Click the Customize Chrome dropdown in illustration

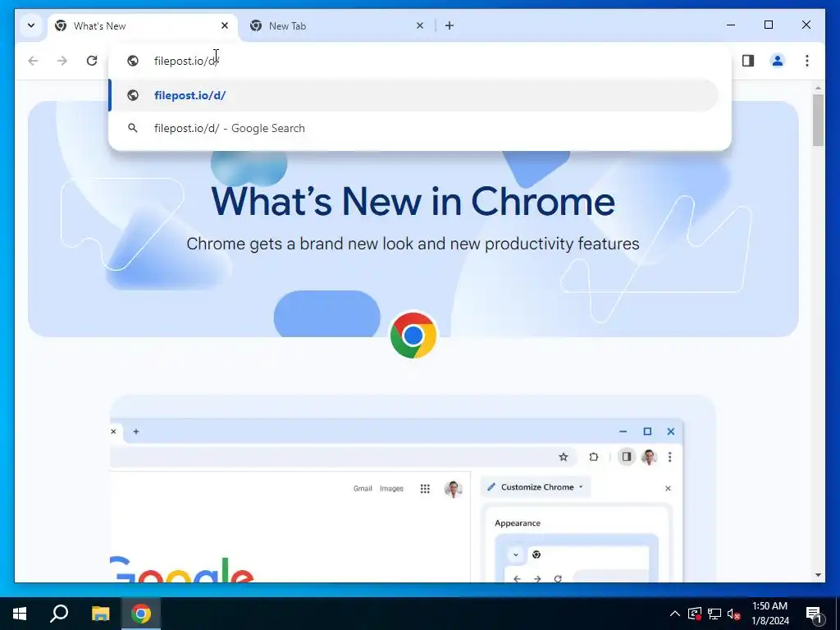(536, 487)
